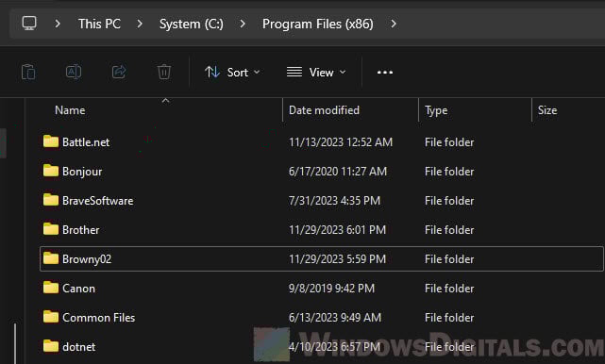Screen dimensions: 605x364
Task: Sort by Name column header
Action: [70, 110]
